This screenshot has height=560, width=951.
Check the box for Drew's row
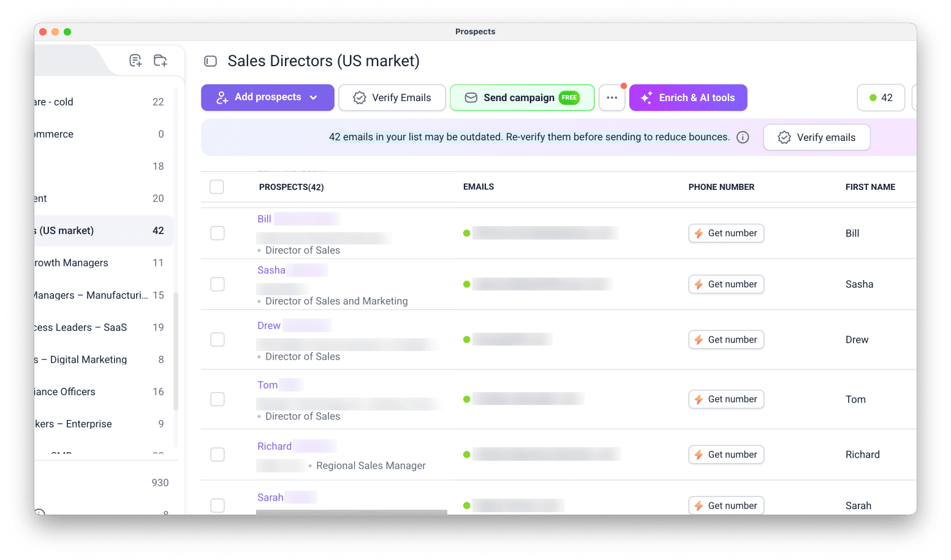(218, 339)
